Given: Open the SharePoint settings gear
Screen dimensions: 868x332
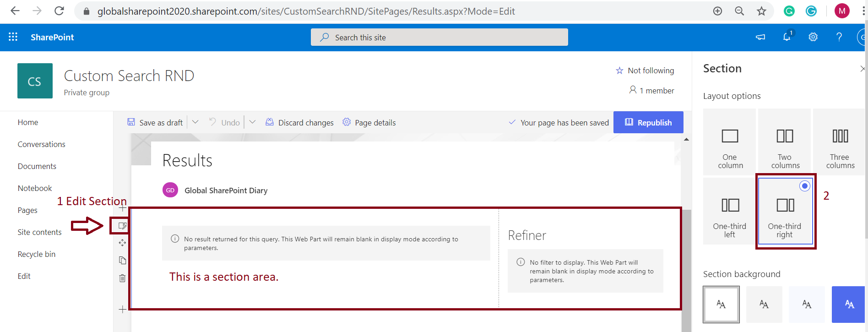Looking at the screenshot, I should point(813,37).
